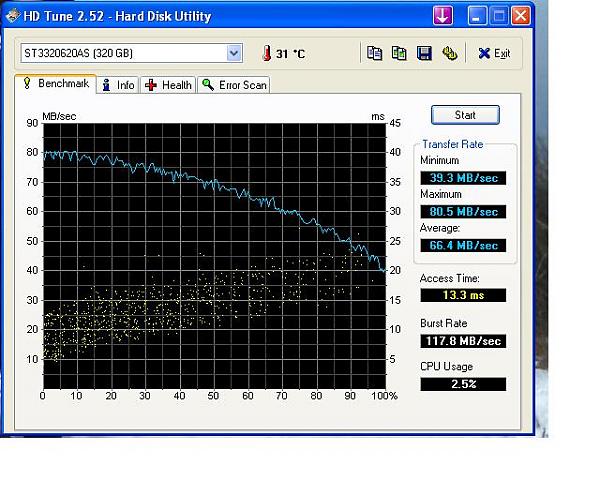Image resolution: width=600 pixels, height=480 pixels.
Task: Click the Burst Rate label
Action: click(443, 323)
